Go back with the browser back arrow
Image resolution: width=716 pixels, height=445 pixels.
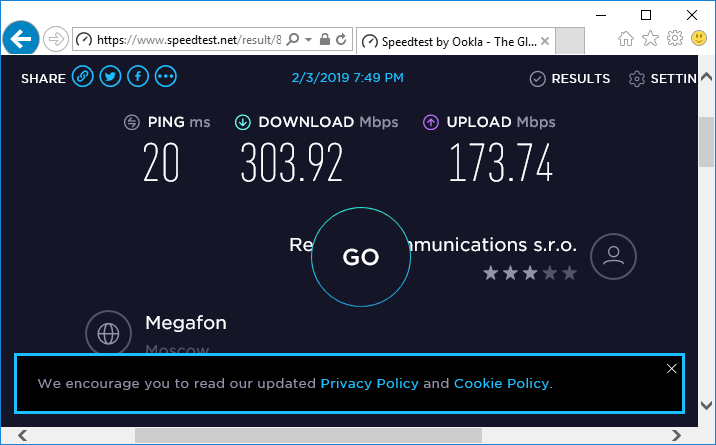click(x=21, y=39)
